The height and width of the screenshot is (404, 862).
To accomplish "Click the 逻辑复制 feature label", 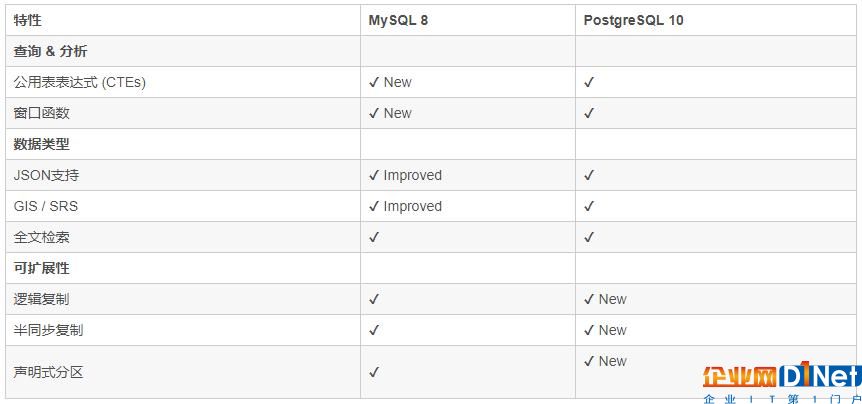I will point(42,299).
